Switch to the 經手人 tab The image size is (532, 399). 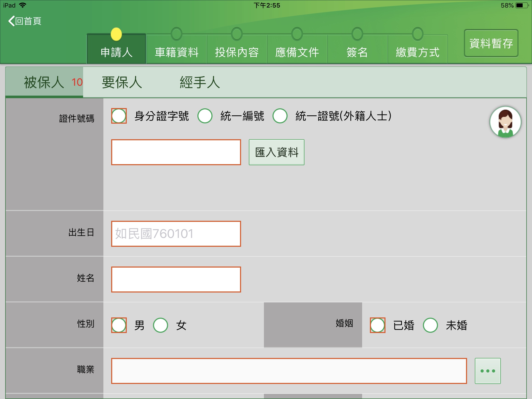pyautogui.click(x=200, y=82)
